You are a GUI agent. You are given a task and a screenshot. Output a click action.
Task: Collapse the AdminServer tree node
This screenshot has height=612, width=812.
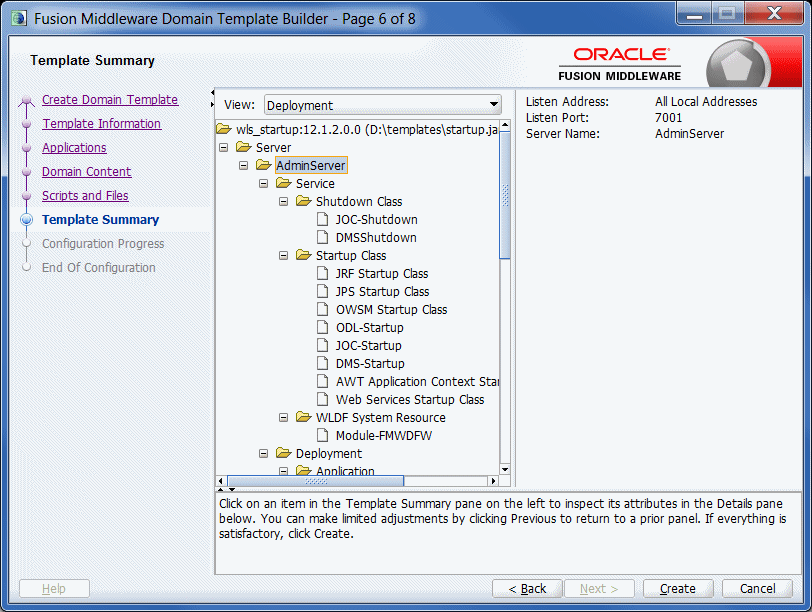(x=243, y=166)
